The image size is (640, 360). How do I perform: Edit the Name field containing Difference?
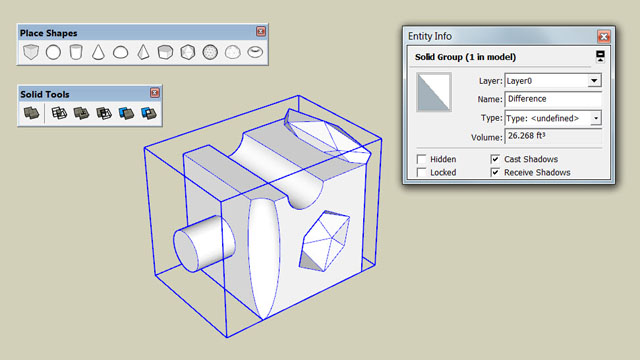click(x=553, y=99)
